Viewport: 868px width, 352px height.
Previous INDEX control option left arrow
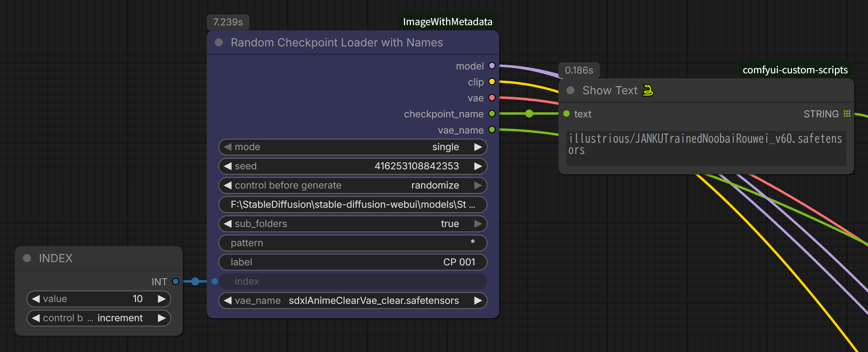(x=36, y=318)
